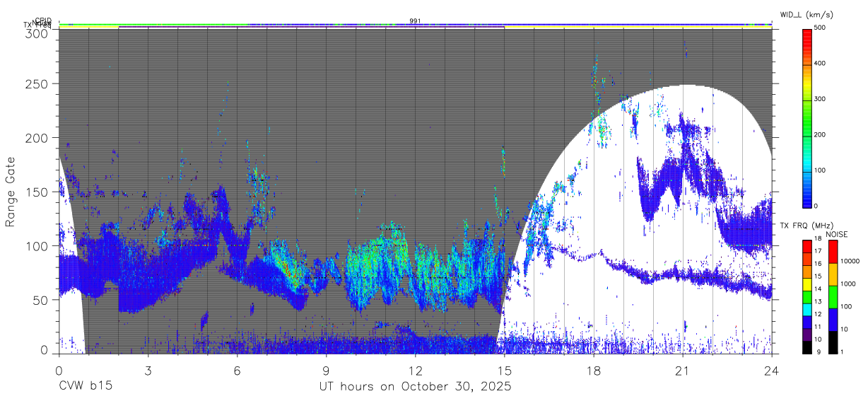Click the radar label 'CVW b15'
The image size is (868, 401).
85,387
